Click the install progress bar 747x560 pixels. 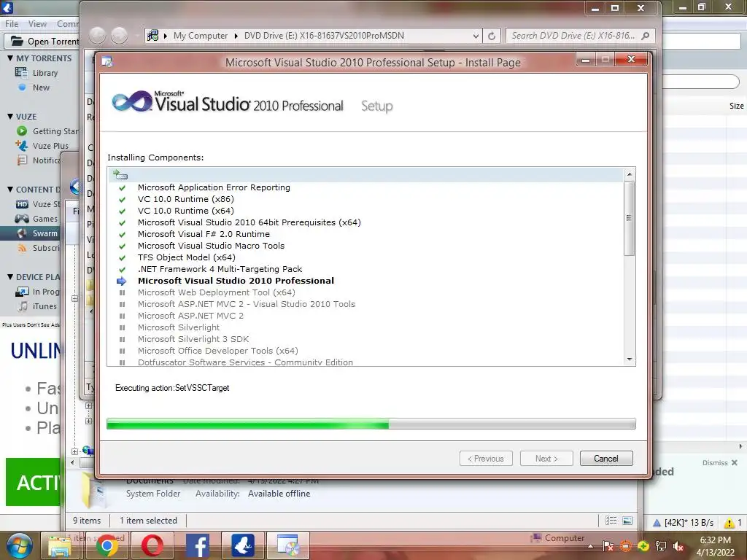coord(371,424)
